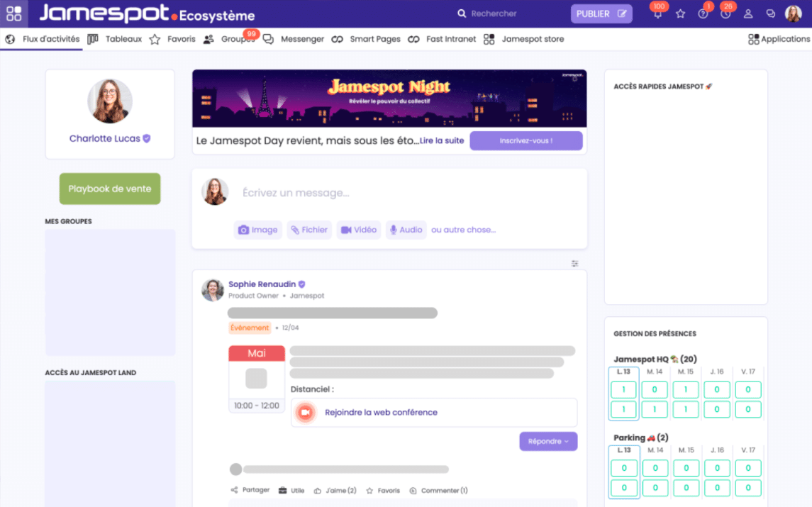
Task: Click the clock icon with 26 badge
Action: [x=725, y=13]
